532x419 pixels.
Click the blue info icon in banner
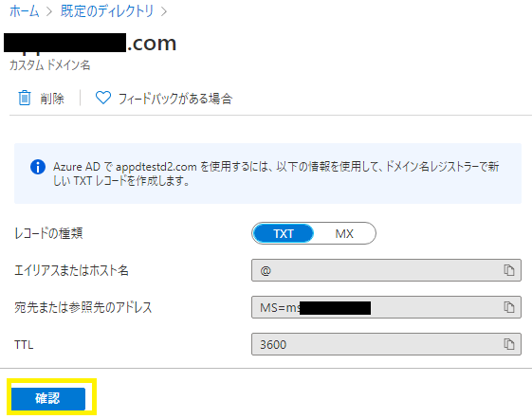(x=38, y=167)
